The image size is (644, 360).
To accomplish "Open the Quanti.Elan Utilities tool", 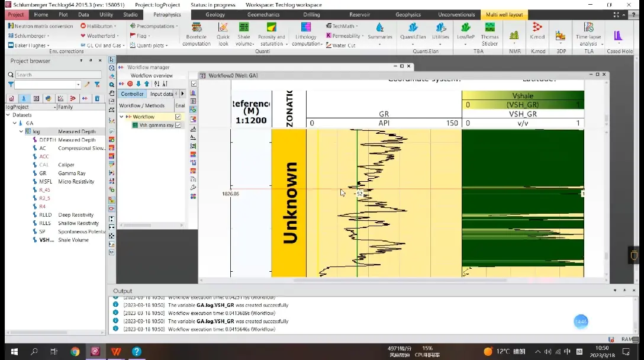I will point(440,34).
